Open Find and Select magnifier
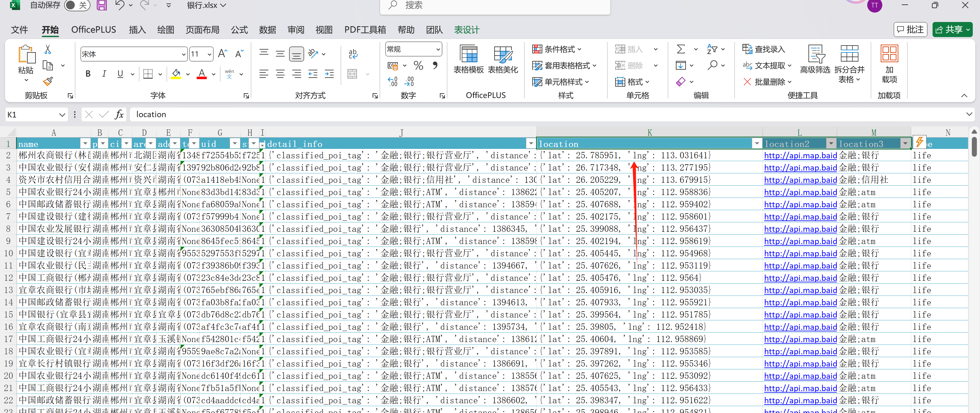 (x=712, y=65)
